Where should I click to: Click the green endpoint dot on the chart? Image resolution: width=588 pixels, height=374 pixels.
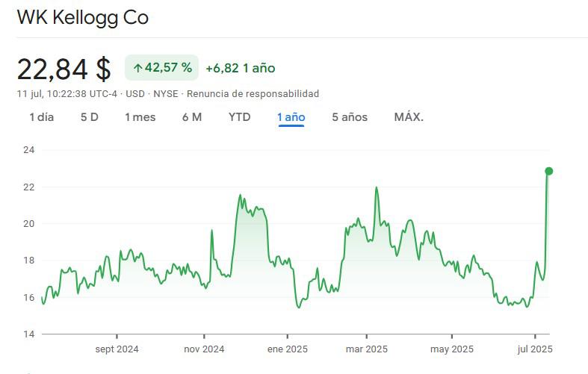(548, 171)
